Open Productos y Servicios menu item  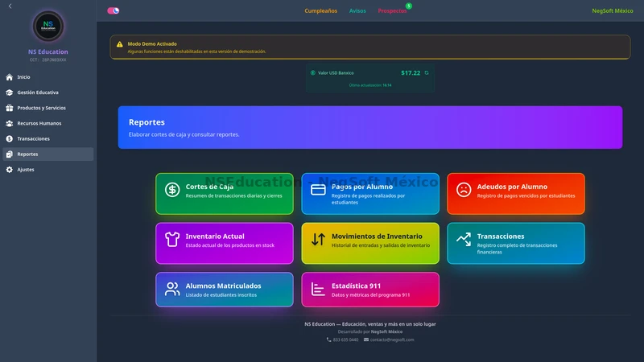(x=48, y=108)
